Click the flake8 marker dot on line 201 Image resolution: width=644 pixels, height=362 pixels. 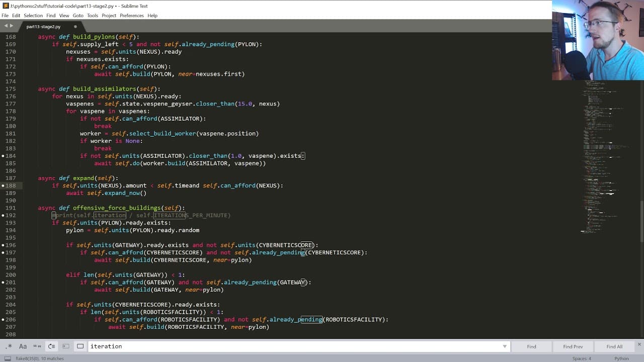(3, 282)
